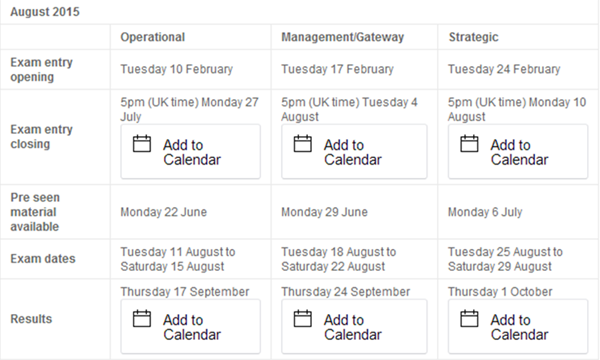Click calendar icon for Operational results 17 September
600x360 pixels.
pyautogui.click(x=142, y=319)
